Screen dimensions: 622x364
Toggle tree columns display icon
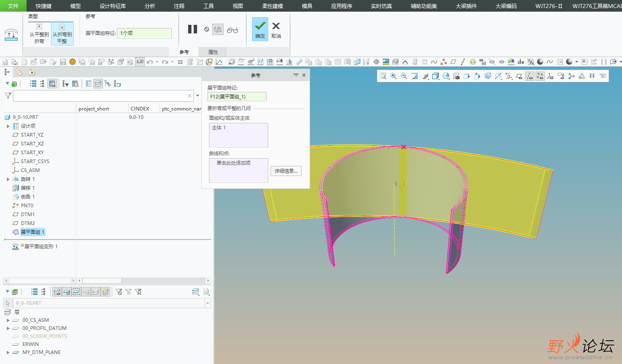(52, 84)
